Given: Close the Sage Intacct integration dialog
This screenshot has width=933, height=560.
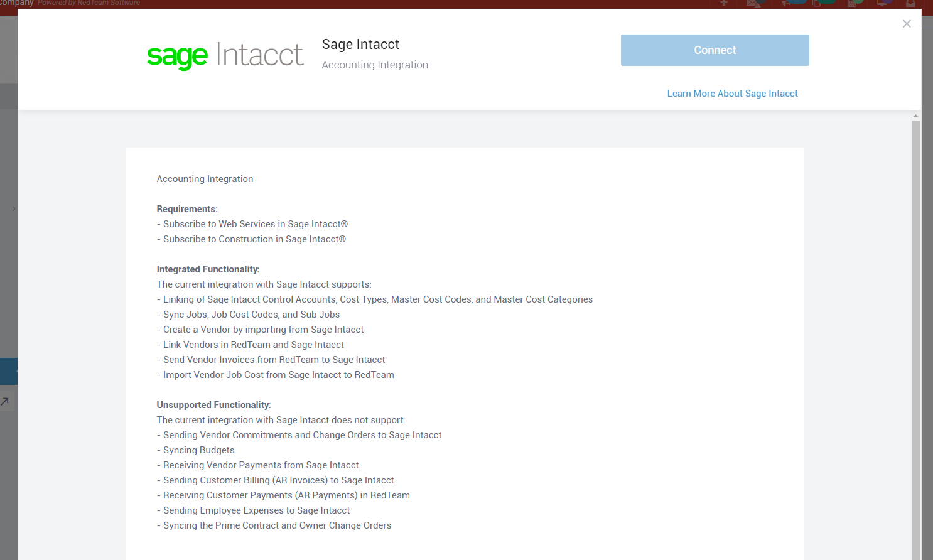Looking at the screenshot, I should pos(907,24).
